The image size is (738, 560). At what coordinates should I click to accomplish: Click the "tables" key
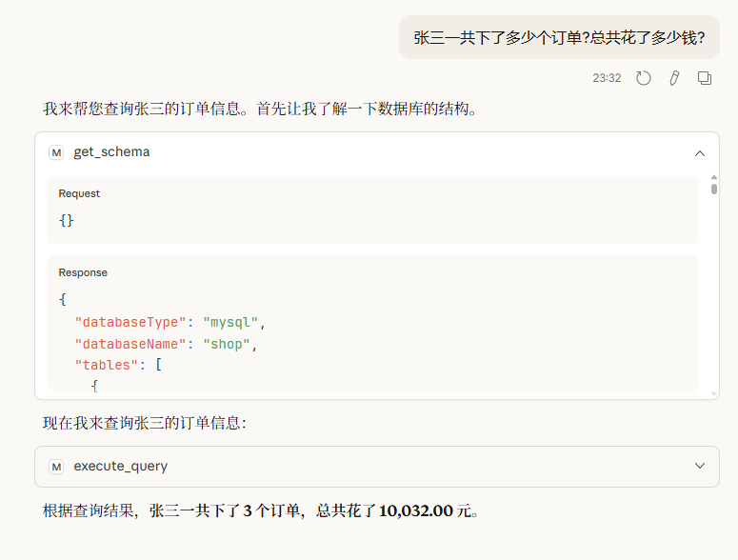[107, 365]
